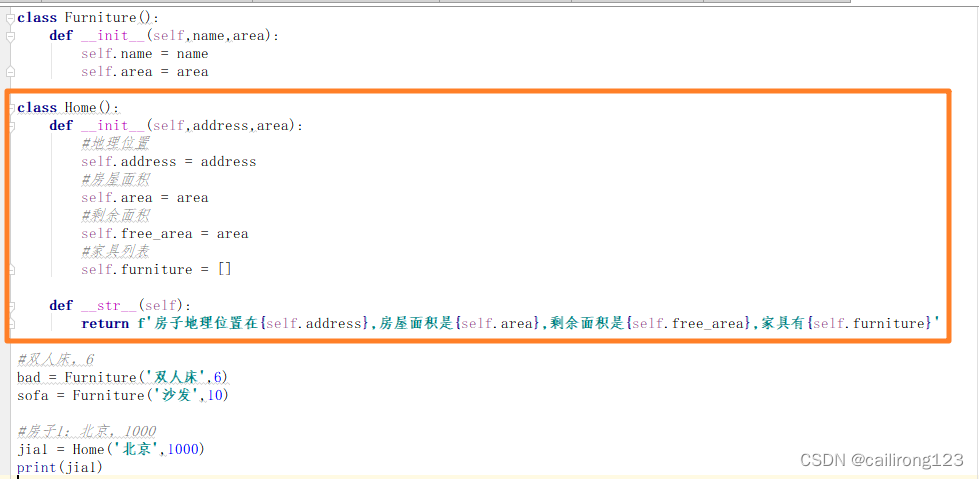Collapse the __str__ method fold marker

[x=10, y=305]
